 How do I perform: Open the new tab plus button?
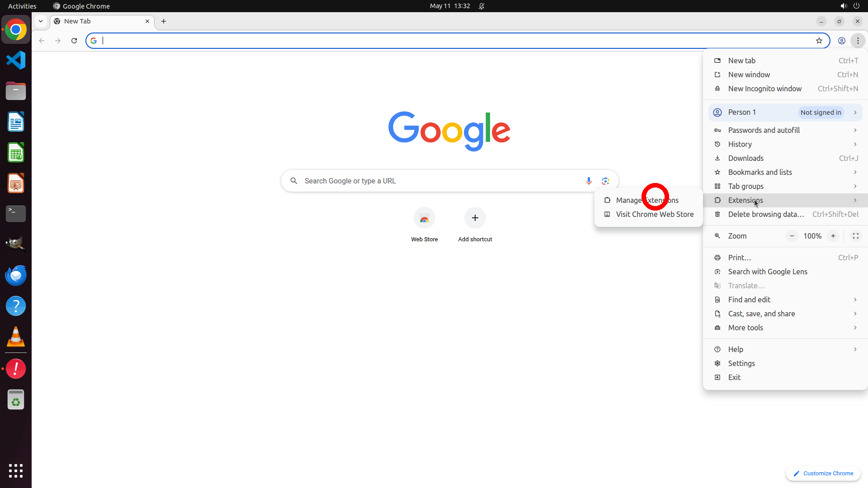pyautogui.click(x=164, y=21)
